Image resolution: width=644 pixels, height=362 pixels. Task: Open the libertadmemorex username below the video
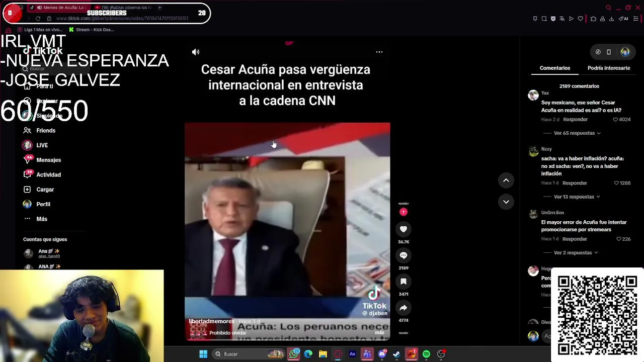tap(211, 321)
